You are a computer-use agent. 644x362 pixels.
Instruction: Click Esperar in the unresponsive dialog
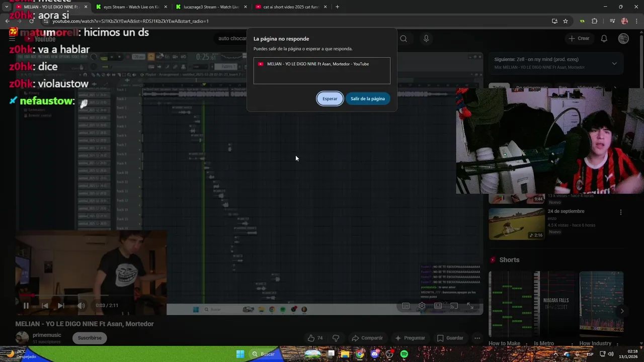[330, 99]
